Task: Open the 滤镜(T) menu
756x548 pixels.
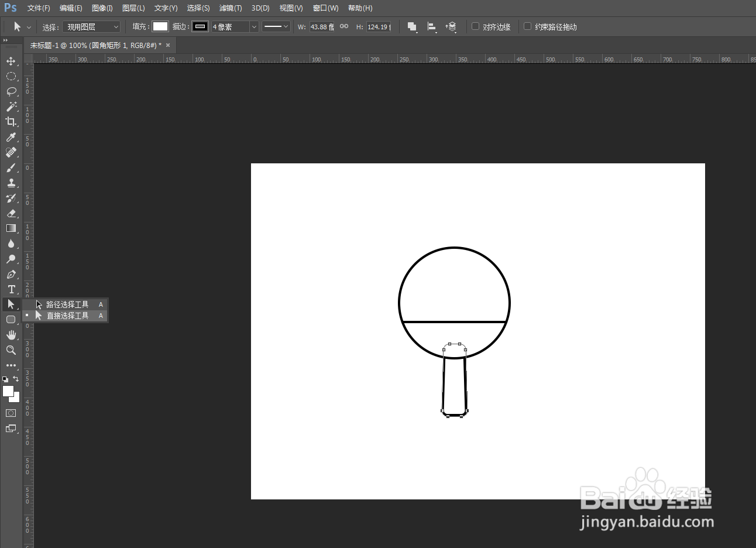Action: [x=231, y=8]
